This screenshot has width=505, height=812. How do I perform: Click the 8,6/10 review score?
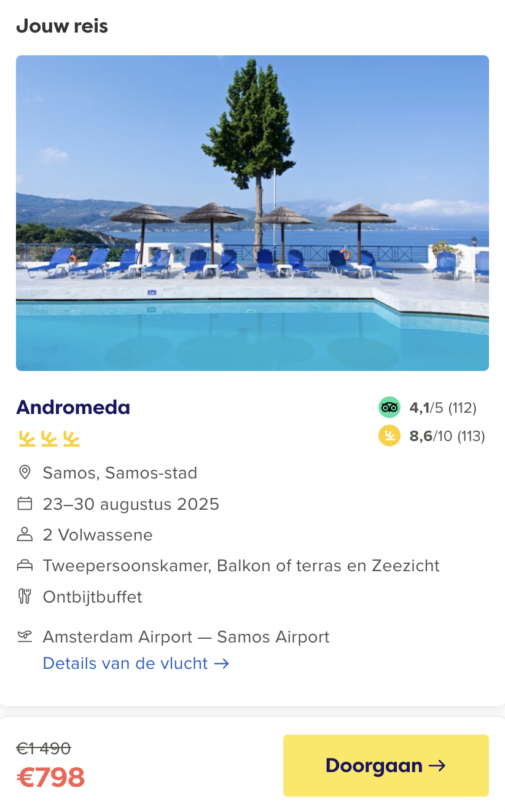pyautogui.click(x=447, y=436)
